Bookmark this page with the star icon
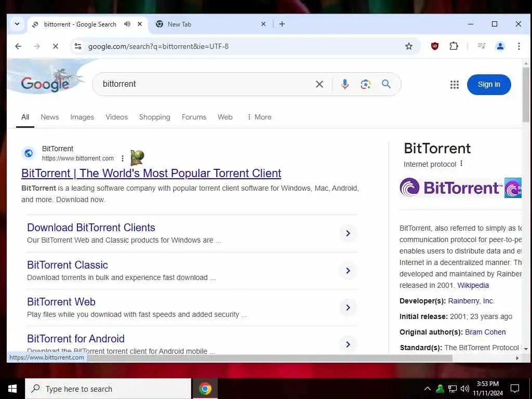The image size is (532, 399). click(409, 46)
